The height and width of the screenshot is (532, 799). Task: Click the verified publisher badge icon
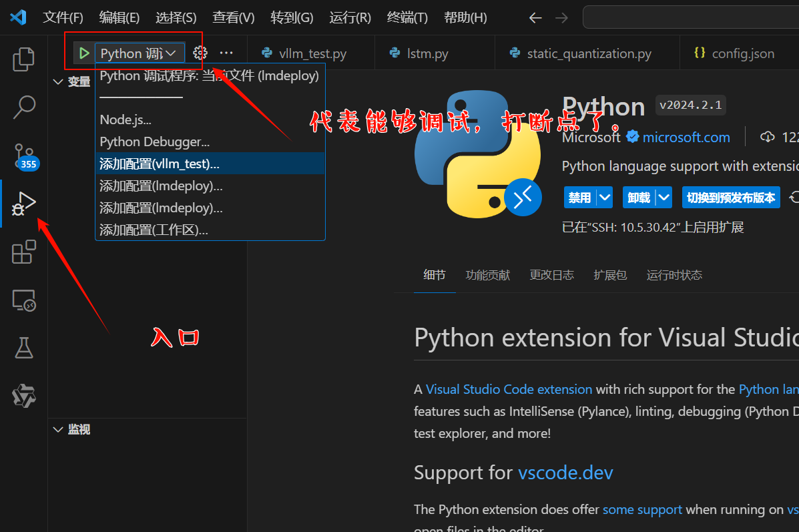pyautogui.click(x=632, y=137)
